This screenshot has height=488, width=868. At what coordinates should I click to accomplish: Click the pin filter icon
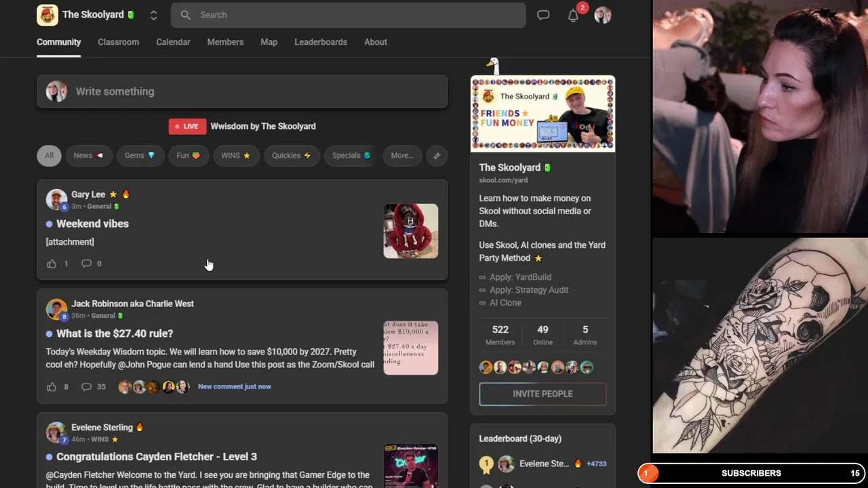[437, 155]
